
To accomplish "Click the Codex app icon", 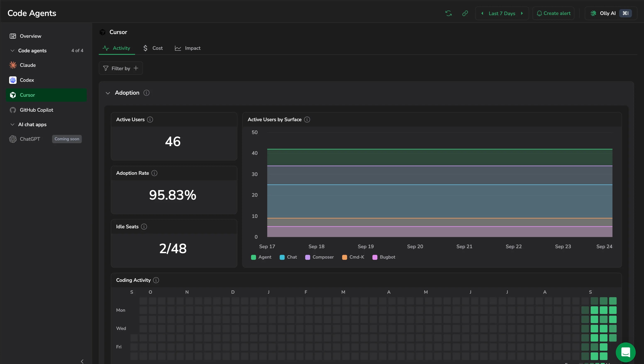I will pos(13,80).
